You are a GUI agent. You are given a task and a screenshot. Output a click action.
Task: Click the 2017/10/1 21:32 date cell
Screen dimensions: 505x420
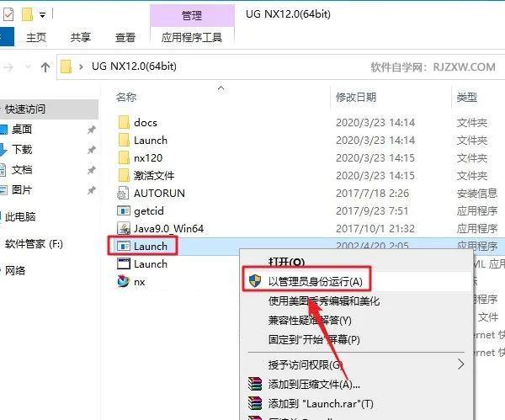[x=375, y=228]
